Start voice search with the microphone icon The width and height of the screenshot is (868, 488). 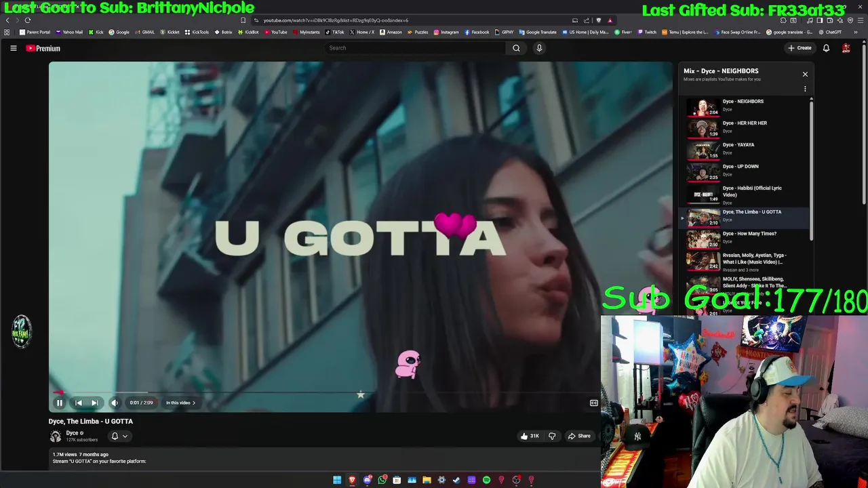click(x=539, y=48)
